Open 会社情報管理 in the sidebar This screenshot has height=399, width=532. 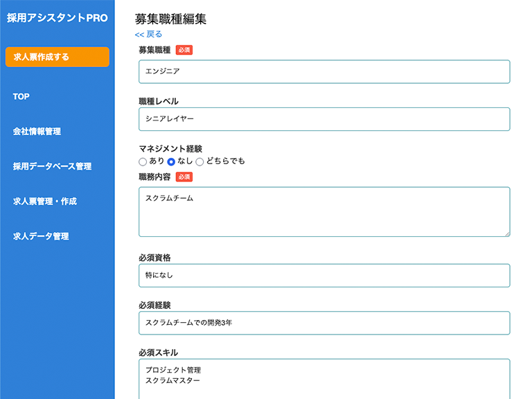tap(37, 132)
